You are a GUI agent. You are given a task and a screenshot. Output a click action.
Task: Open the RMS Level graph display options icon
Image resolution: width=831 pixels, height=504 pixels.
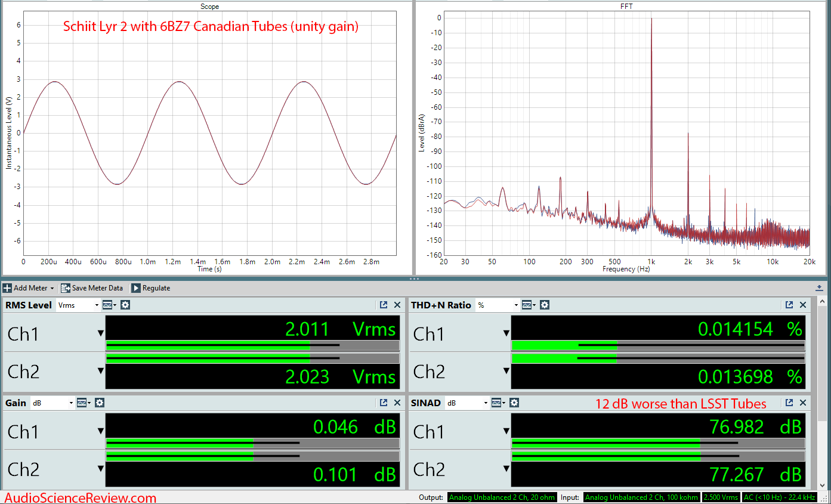110,305
